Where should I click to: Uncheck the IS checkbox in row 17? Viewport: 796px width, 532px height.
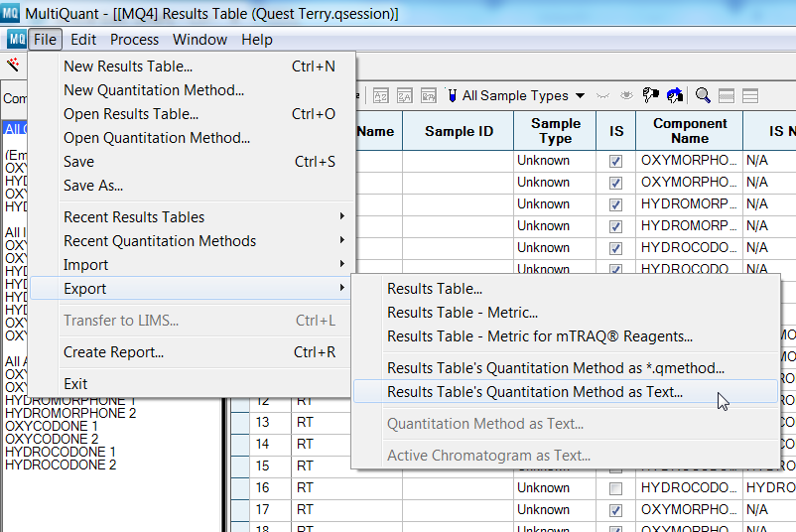click(x=615, y=510)
